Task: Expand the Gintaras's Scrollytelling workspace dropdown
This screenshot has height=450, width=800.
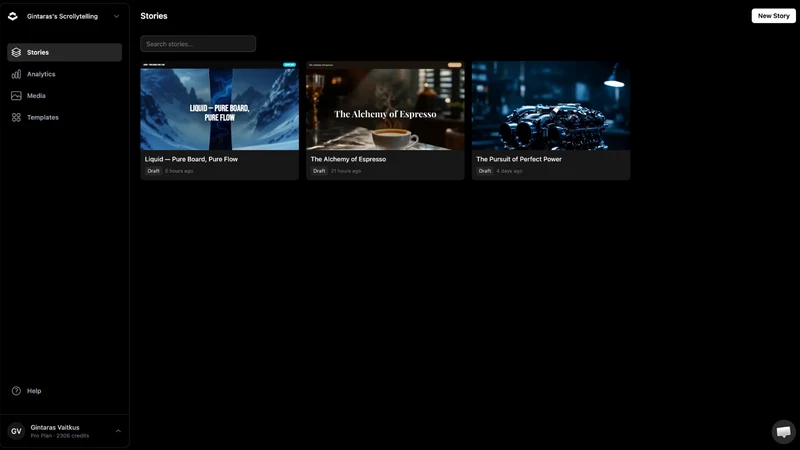Action: pos(117,16)
